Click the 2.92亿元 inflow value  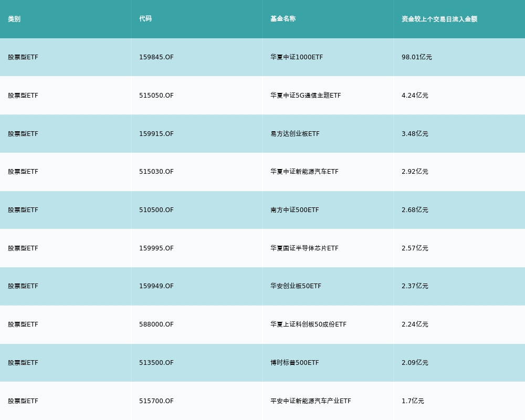[x=415, y=172]
